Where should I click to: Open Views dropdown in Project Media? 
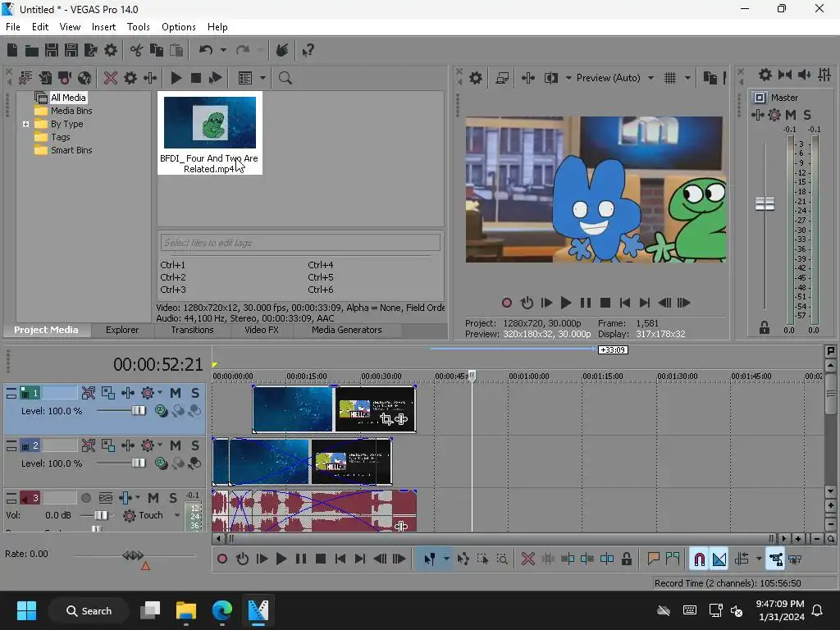(x=262, y=78)
